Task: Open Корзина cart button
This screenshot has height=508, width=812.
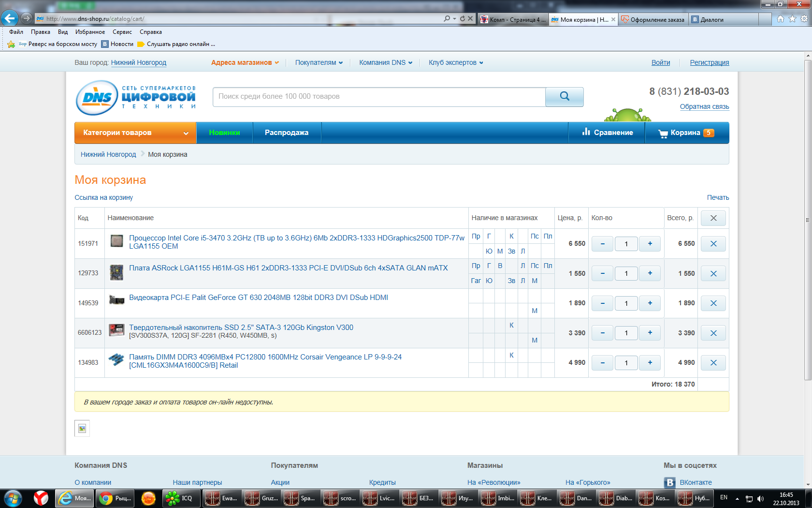Action: click(687, 133)
